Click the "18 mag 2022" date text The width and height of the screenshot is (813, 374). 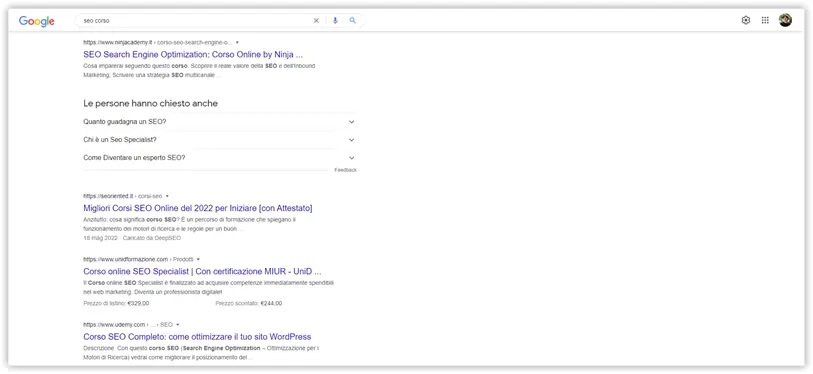[101, 238]
